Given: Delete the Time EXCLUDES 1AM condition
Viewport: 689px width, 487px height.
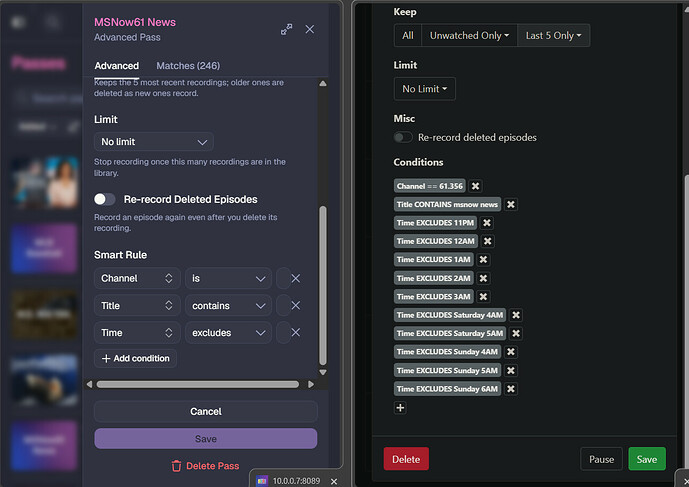Looking at the screenshot, I should click(x=483, y=259).
